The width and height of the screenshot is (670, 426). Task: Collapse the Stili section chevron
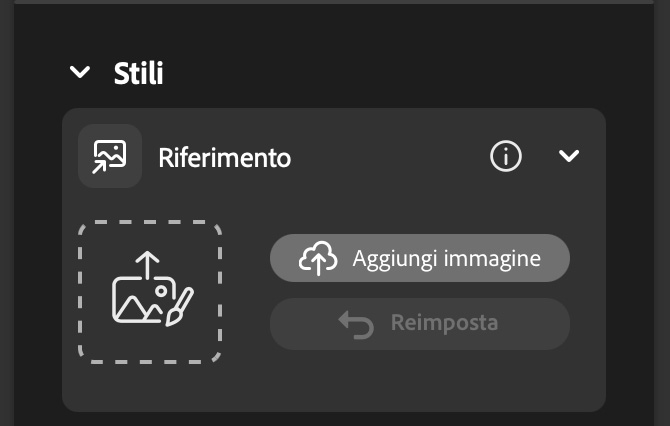coord(79,73)
